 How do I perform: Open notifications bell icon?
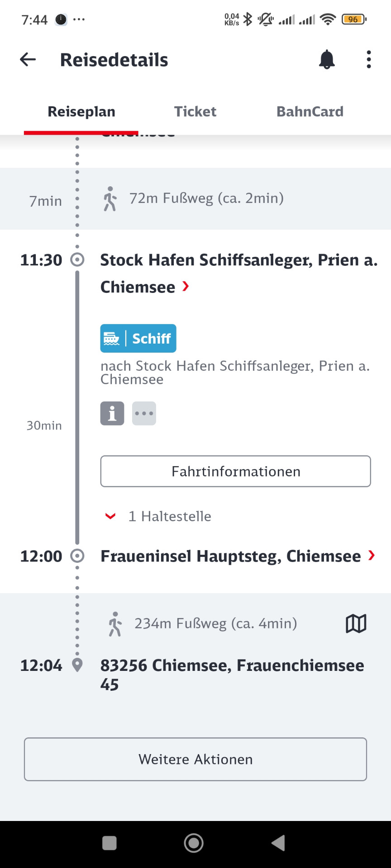[327, 60]
